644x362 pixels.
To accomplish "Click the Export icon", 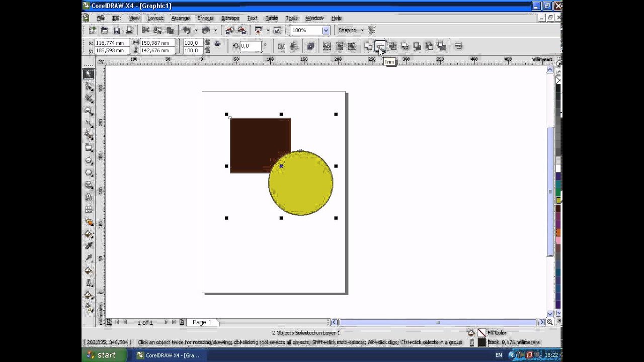I will [241, 30].
